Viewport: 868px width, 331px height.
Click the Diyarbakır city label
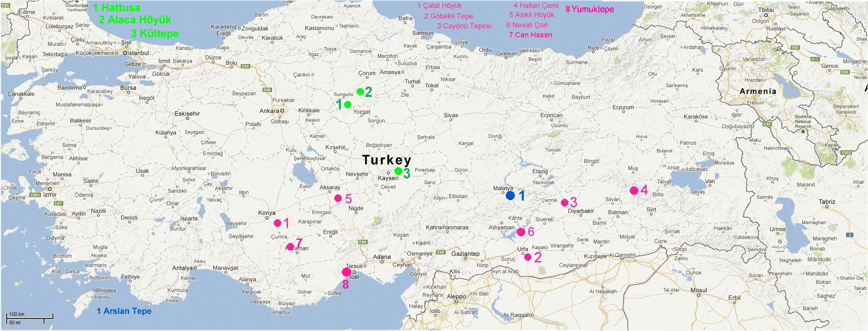[581, 211]
